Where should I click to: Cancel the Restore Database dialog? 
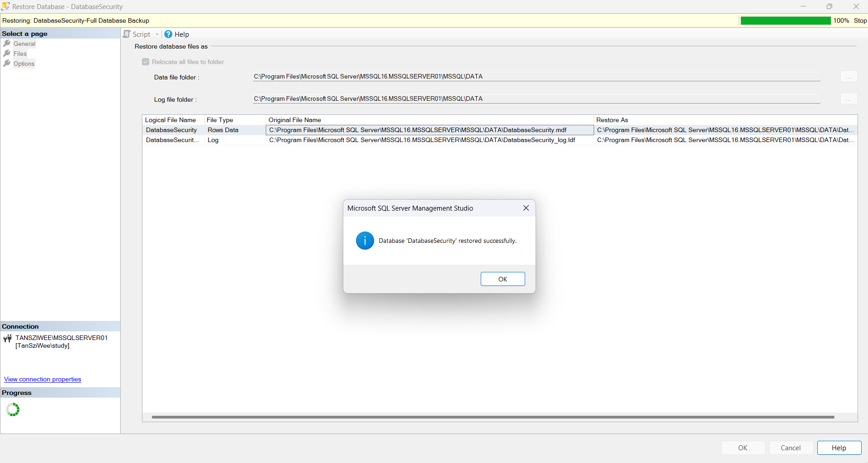pyautogui.click(x=790, y=448)
